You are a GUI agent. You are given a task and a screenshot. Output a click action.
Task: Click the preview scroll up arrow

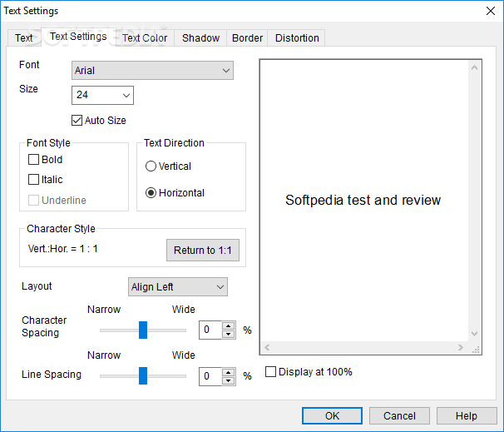(x=474, y=67)
